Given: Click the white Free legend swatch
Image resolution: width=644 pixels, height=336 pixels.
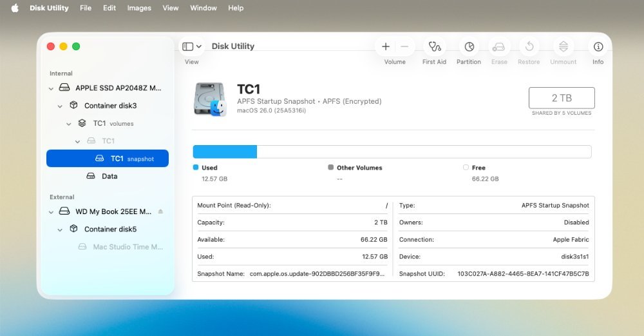Looking at the screenshot, I should (466, 167).
